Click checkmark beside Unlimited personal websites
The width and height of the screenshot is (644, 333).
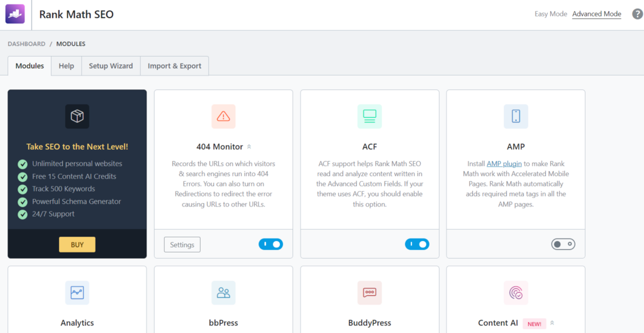click(x=23, y=164)
